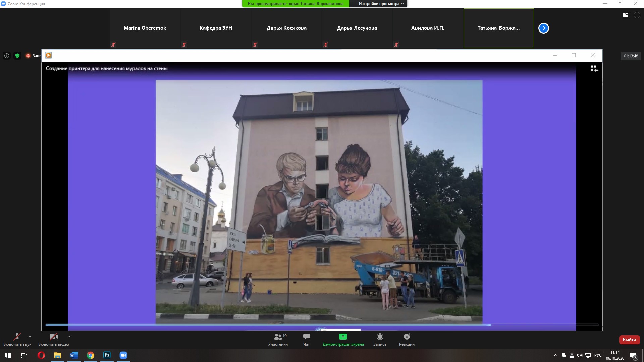Open network icon in system tray
The height and width of the screenshot is (362, 644).
[x=588, y=355]
